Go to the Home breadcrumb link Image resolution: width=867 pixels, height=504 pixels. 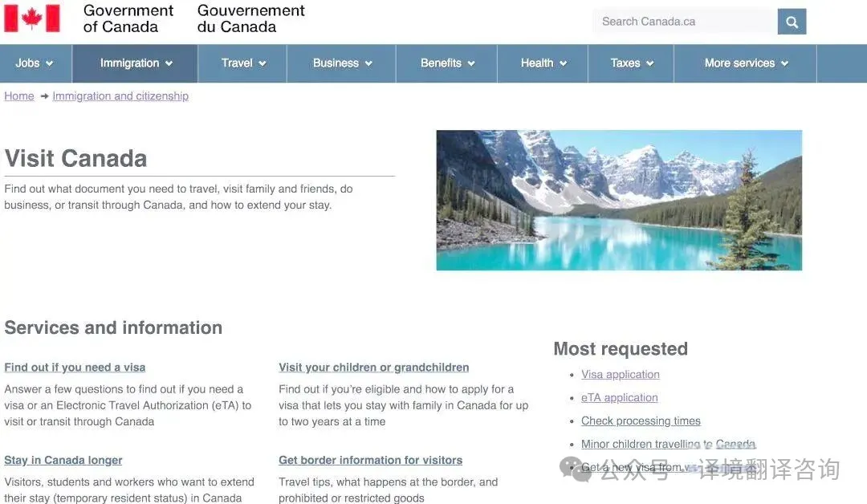coord(19,96)
